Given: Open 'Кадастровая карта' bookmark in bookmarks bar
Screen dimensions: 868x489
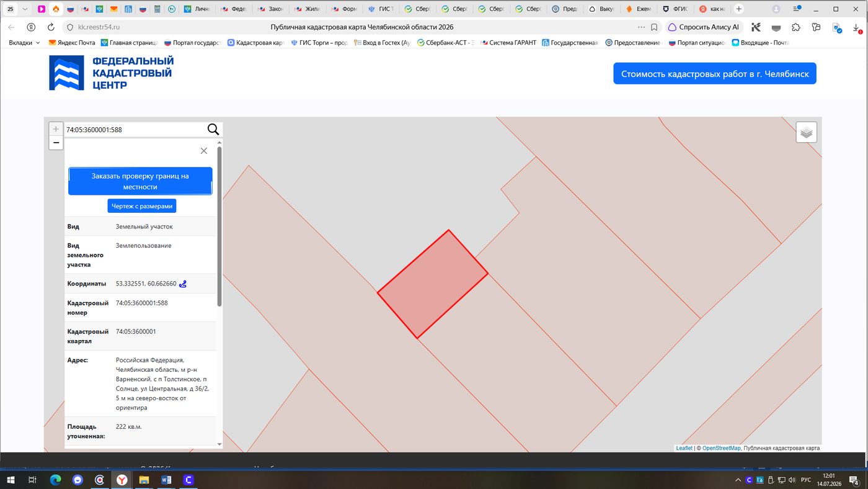Looking at the screenshot, I should click(255, 43).
